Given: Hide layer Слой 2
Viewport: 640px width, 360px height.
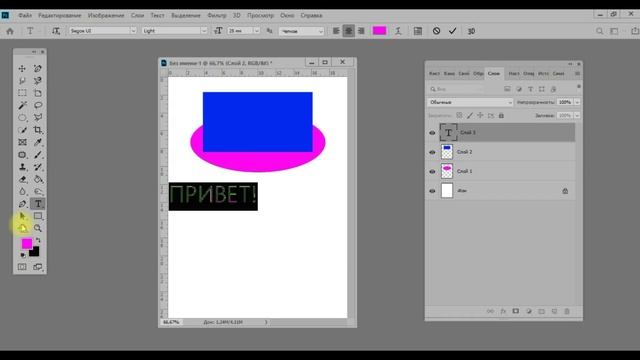Looking at the screenshot, I should 432,152.
